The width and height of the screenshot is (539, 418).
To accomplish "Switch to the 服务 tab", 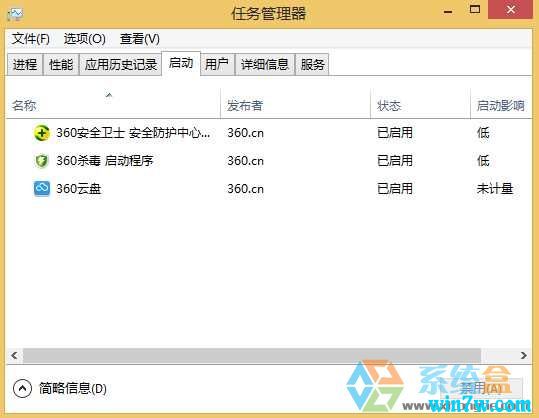I will (x=312, y=64).
